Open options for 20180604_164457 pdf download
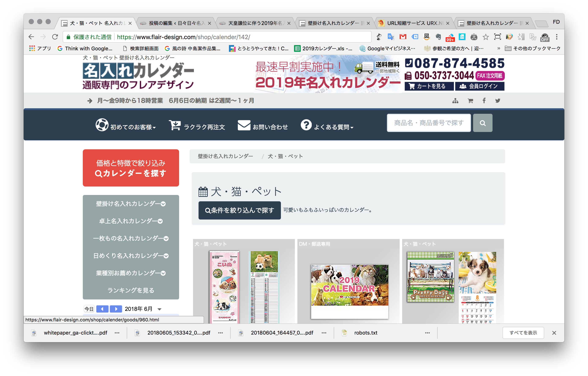Image resolution: width=588 pixels, height=376 pixels. click(x=324, y=333)
